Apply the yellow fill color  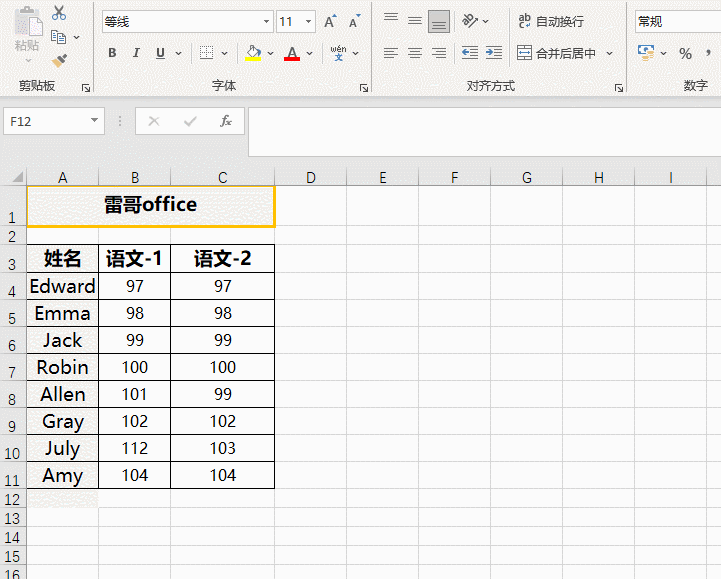tap(253, 53)
